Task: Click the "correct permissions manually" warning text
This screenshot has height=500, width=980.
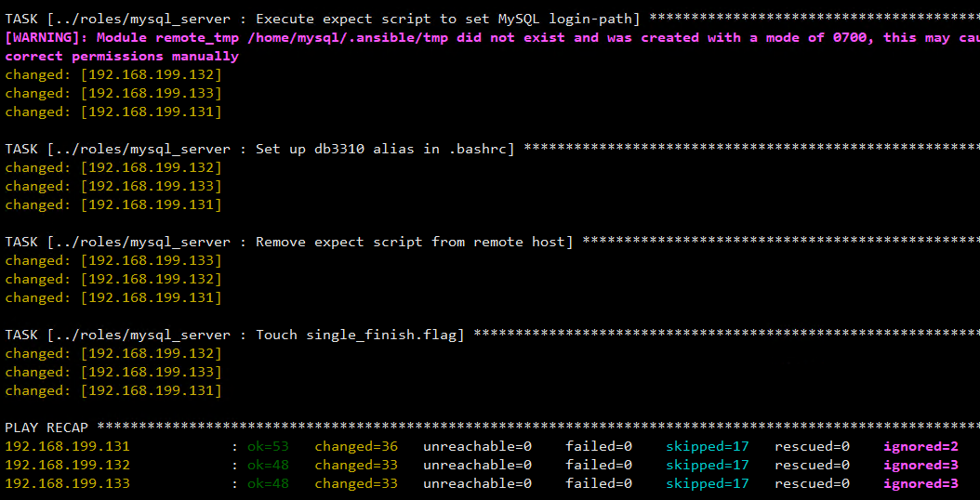Action: tap(122, 56)
